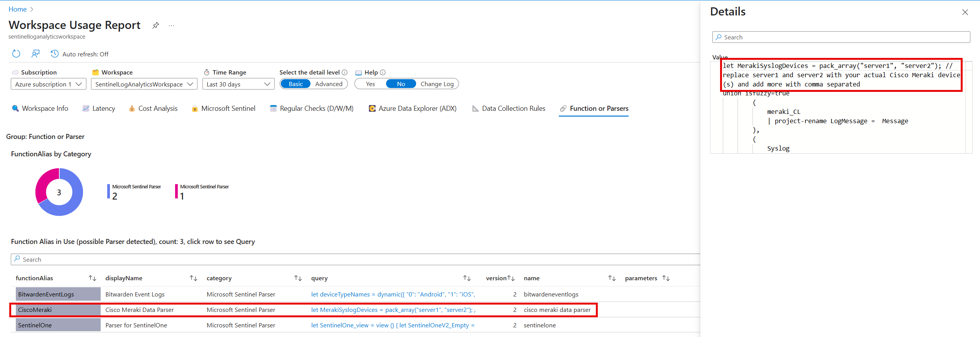Click the Details panel search field

(x=841, y=37)
